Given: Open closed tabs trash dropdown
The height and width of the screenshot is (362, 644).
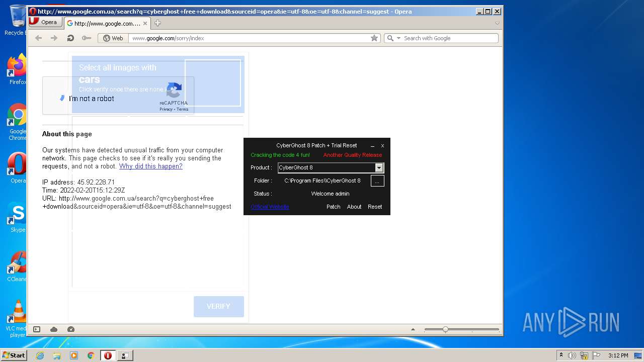Looking at the screenshot, I should [x=497, y=23].
